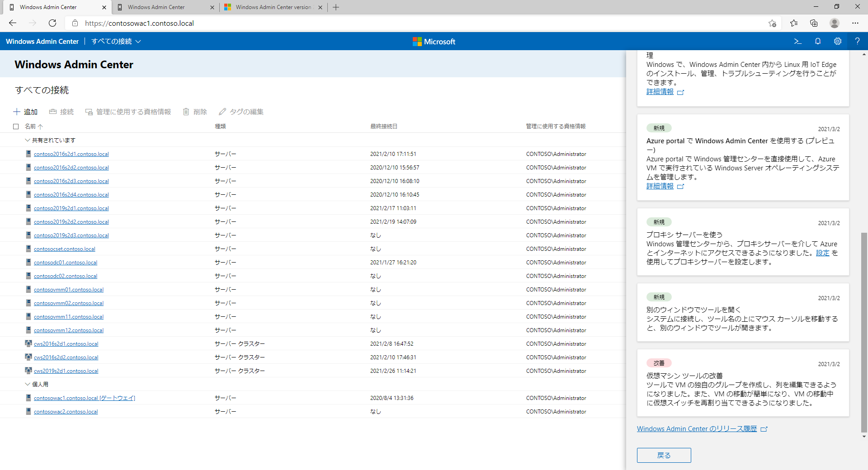Sort by 管理に使用する資格情報 column header

point(556,127)
